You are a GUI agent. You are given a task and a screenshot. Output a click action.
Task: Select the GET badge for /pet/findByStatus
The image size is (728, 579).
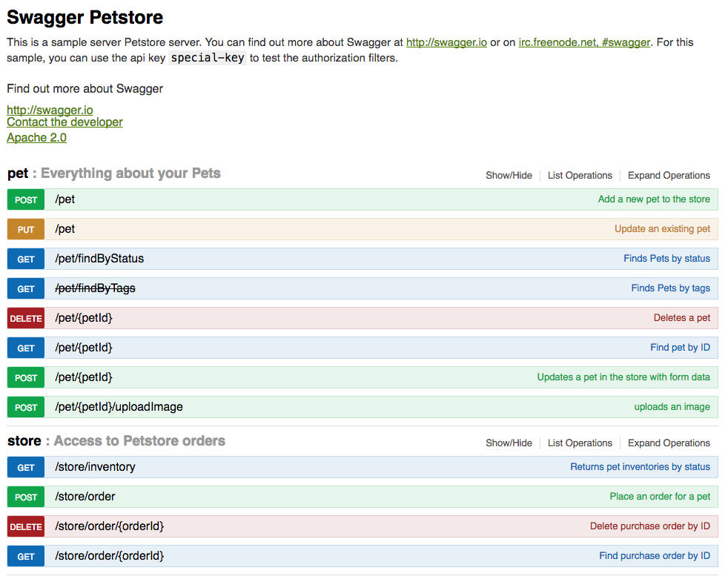[25, 258]
